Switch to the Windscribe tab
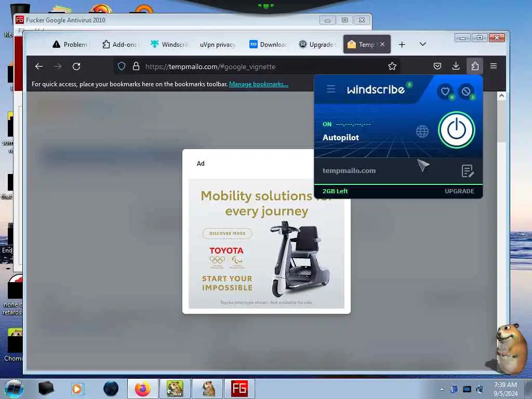Screen dimensions: 532x399 pyautogui.click(x=169, y=45)
